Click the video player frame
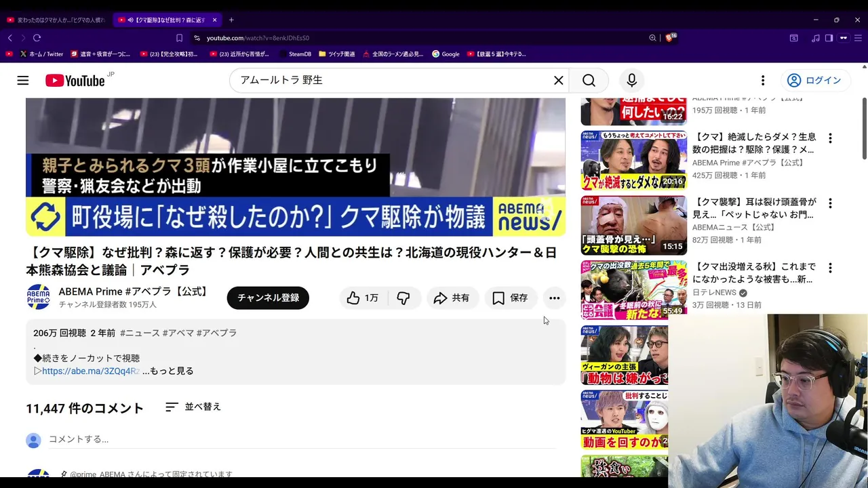The image size is (868, 488). pos(296,167)
